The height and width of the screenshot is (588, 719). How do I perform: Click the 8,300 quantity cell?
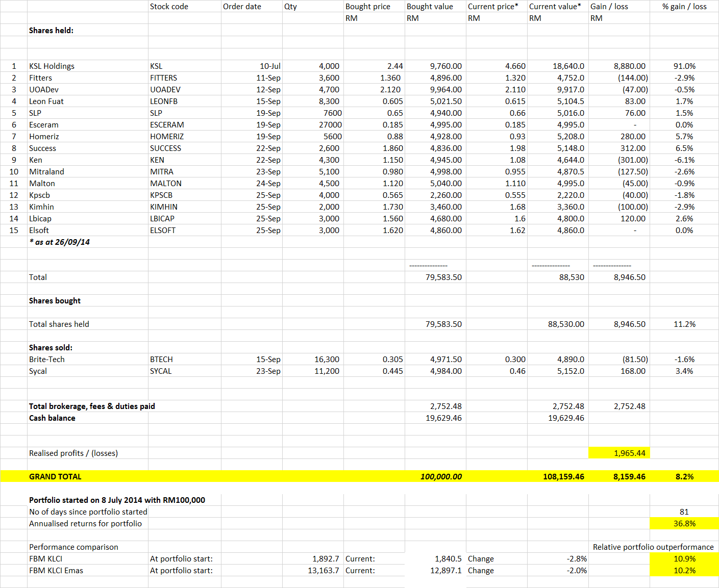tap(313, 101)
